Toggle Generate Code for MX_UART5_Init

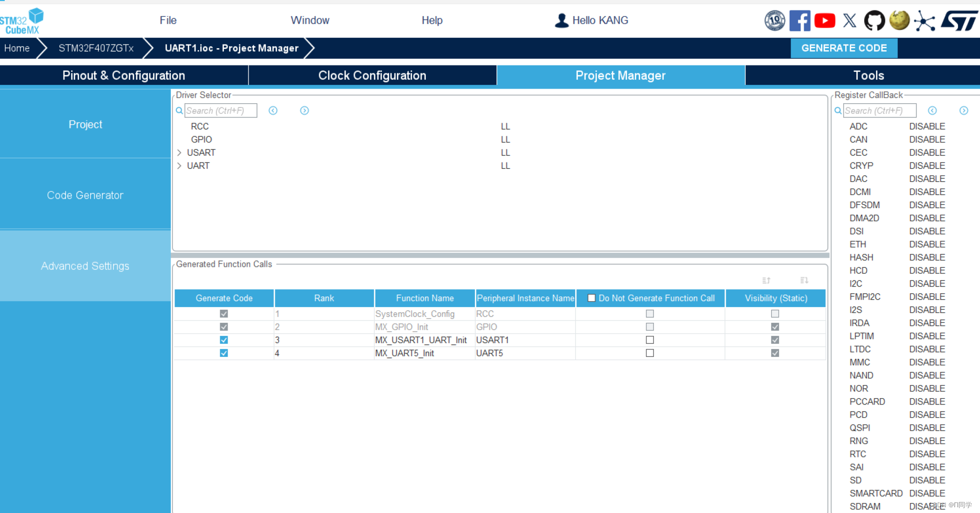[x=224, y=353]
